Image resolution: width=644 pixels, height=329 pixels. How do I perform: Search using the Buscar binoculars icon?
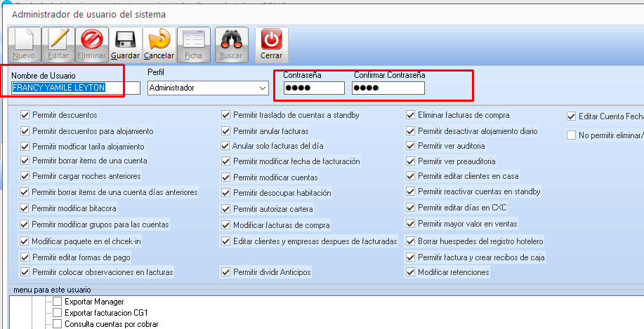click(x=231, y=40)
